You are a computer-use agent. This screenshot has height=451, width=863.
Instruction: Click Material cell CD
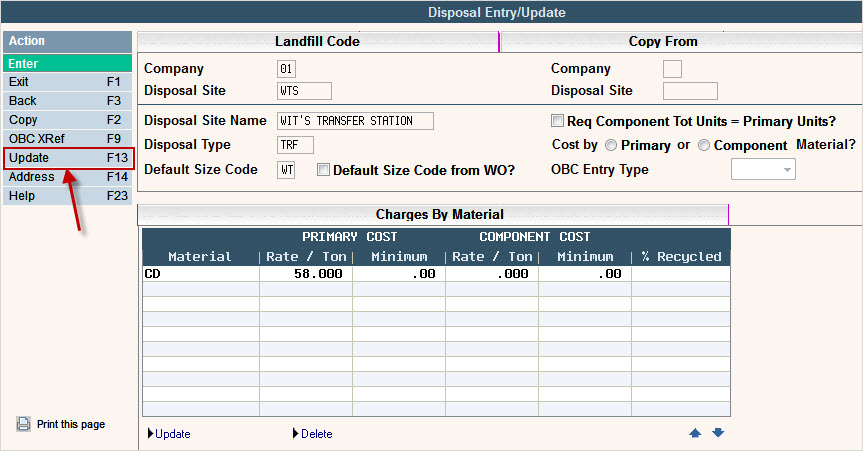click(201, 274)
